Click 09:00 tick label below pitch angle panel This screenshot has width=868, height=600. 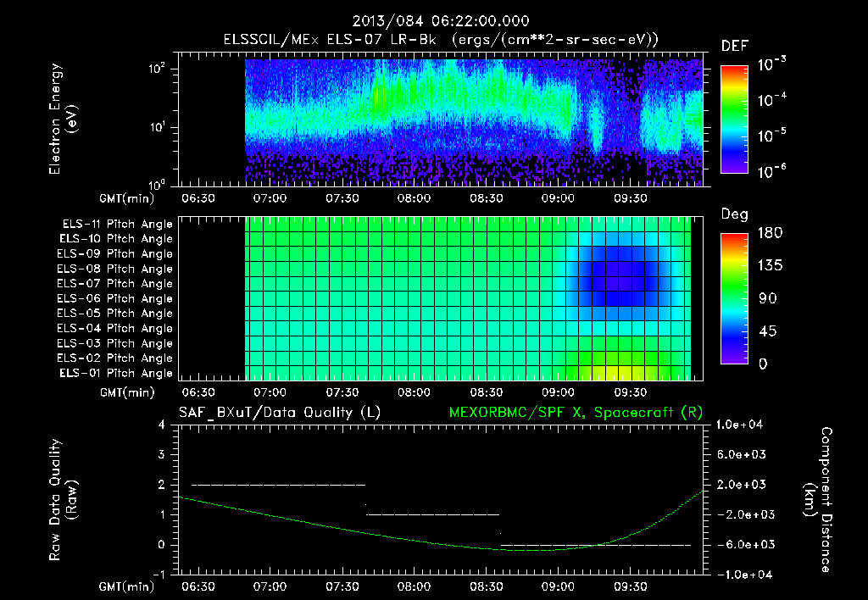click(x=558, y=392)
